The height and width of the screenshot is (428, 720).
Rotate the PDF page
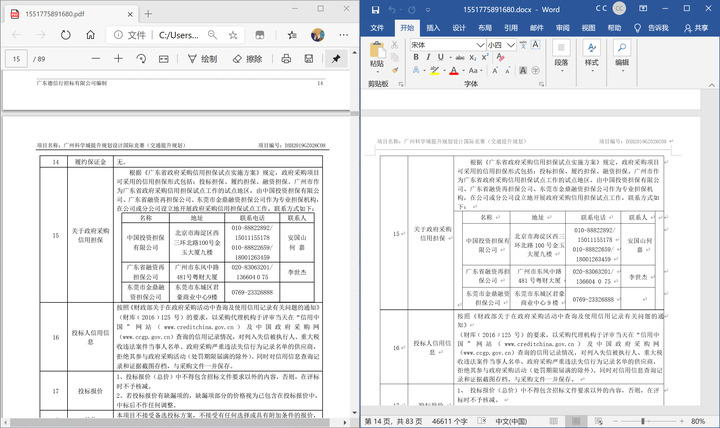[141, 59]
